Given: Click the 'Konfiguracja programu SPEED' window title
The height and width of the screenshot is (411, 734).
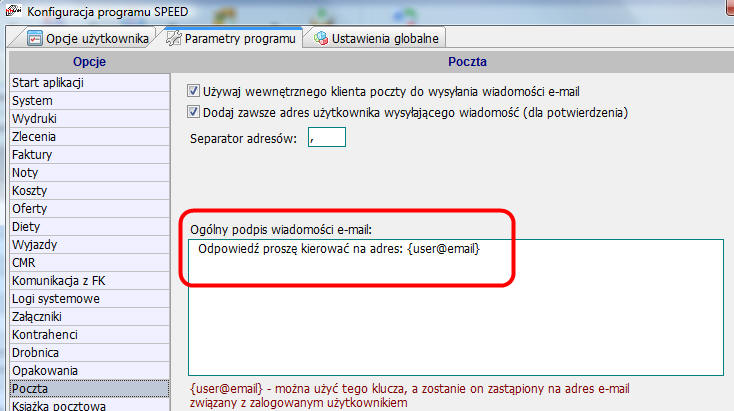Looking at the screenshot, I should pyautogui.click(x=108, y=11).
